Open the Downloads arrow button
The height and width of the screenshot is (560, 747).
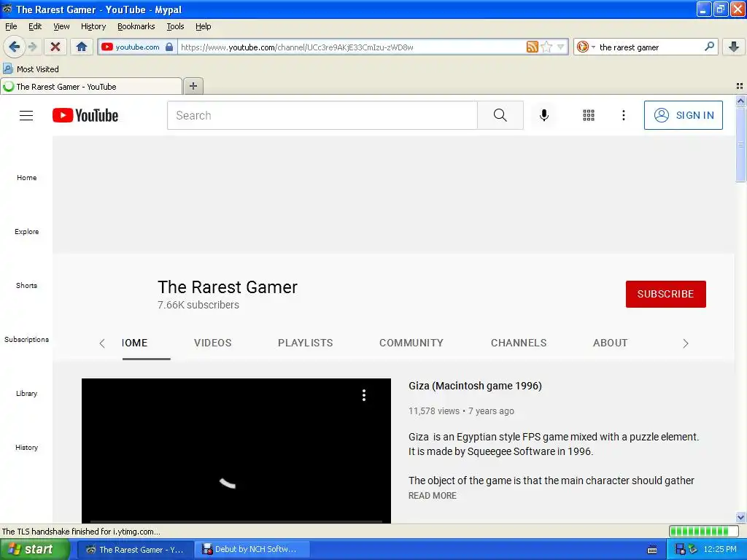pos(734,47)
